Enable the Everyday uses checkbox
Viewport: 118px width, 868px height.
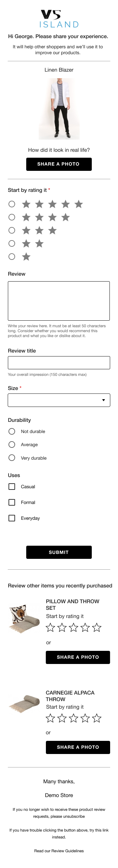pyautogui.click(x=12, y=518)
